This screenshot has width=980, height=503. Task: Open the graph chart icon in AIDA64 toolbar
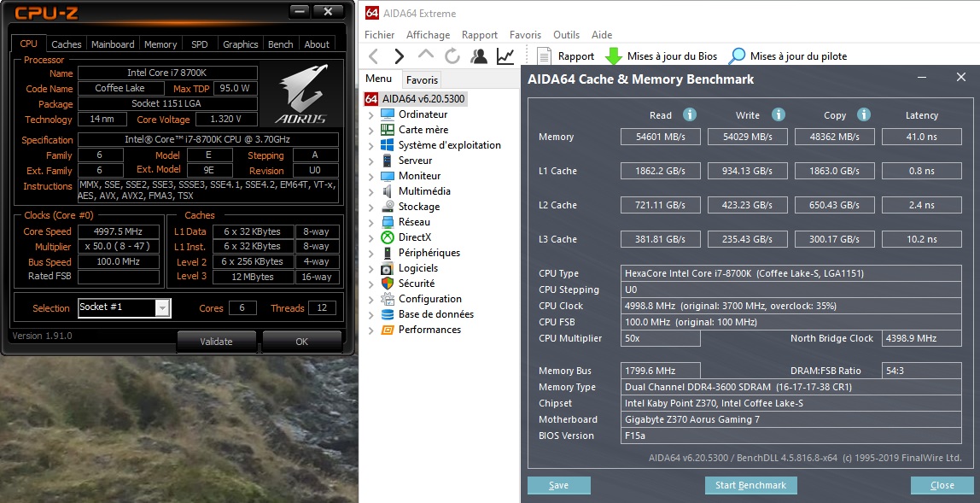[505, 56]
